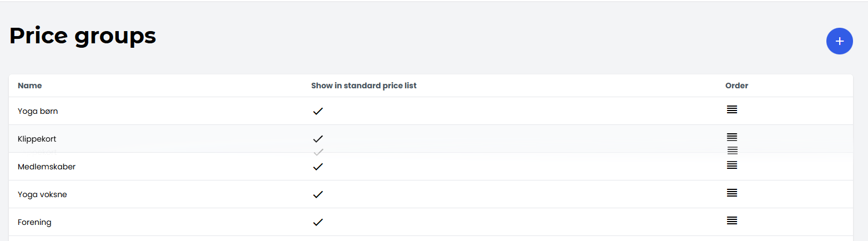This screenshot has height=241, width=868.
Task: Toggle Klippekort standard price list checkmark
Action: point(317,138)
